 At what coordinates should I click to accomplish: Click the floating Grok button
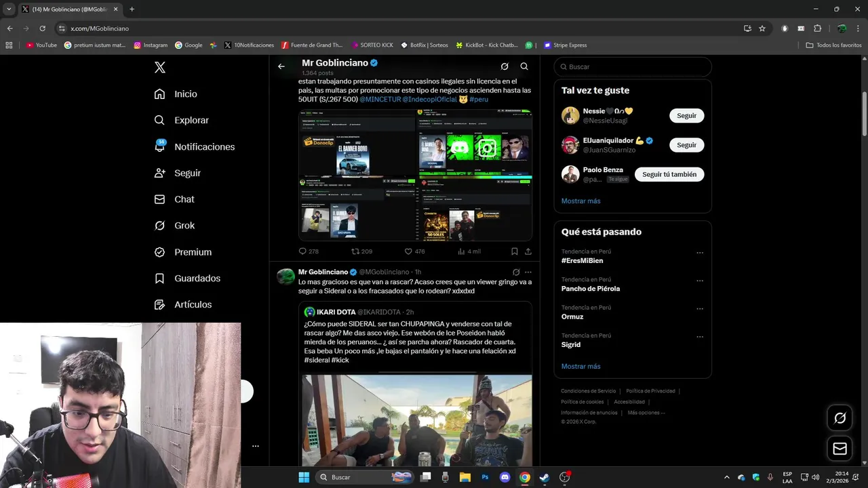coord(840,418)
